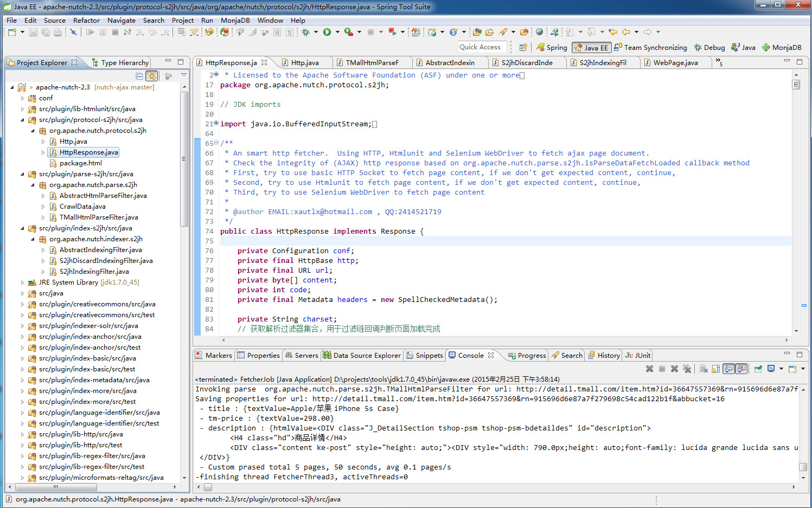Image resolution: width=812 pixels, height=508 pixels.
Task: Click the Open Web Browser globe icon
Action: point(539,33)
